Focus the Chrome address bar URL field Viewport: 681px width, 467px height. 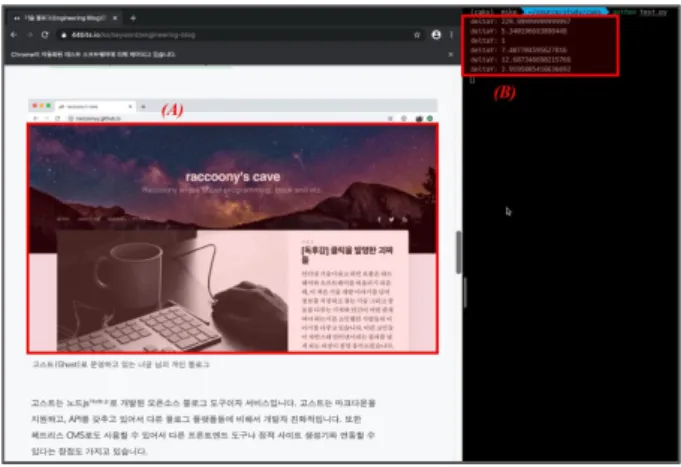pos(241,35)
